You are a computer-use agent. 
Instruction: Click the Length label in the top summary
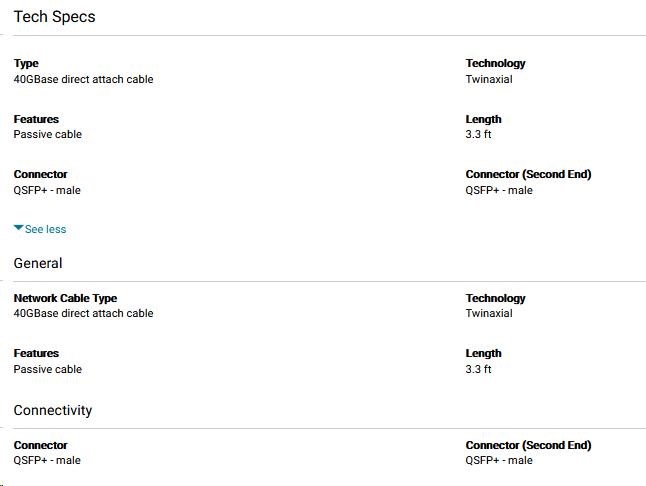[483, 119]
